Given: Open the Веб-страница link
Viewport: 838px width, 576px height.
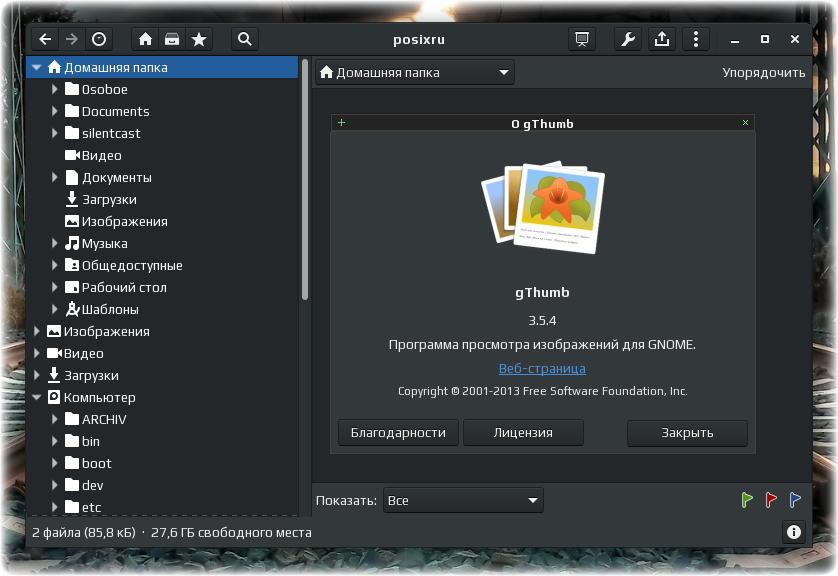Looking at the screenshot, I should 542,368.
